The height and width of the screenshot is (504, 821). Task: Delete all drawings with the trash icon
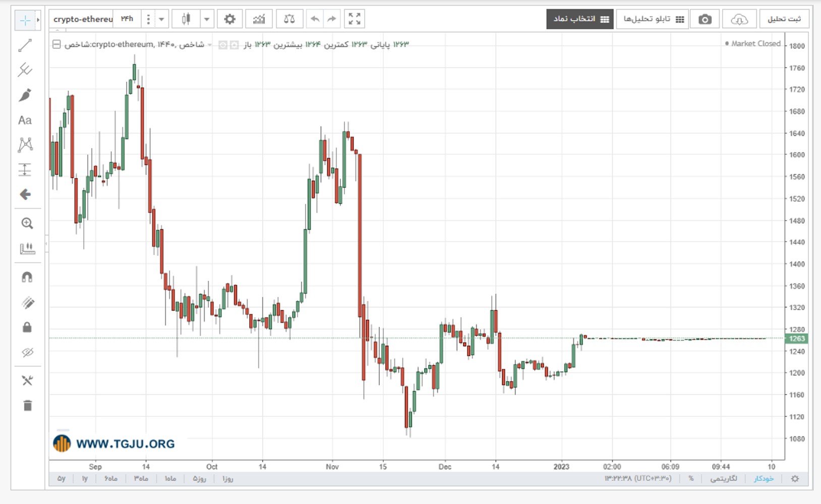point(27,405)
